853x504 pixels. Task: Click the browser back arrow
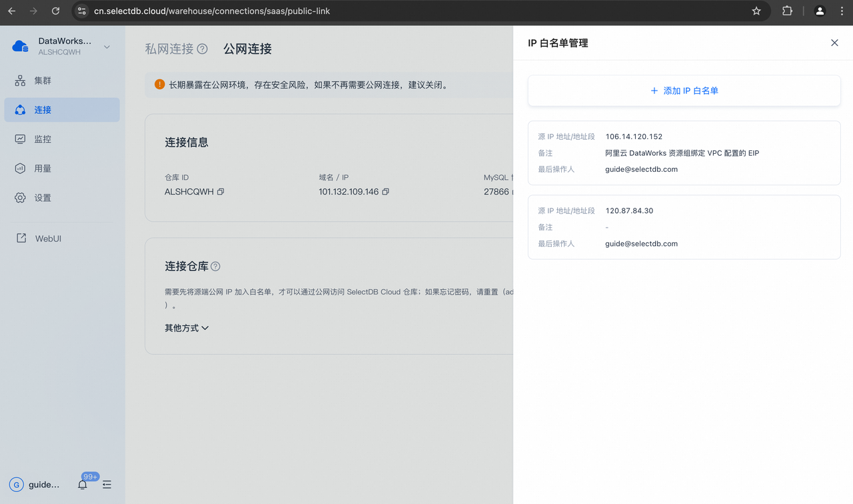click(11, 11)
